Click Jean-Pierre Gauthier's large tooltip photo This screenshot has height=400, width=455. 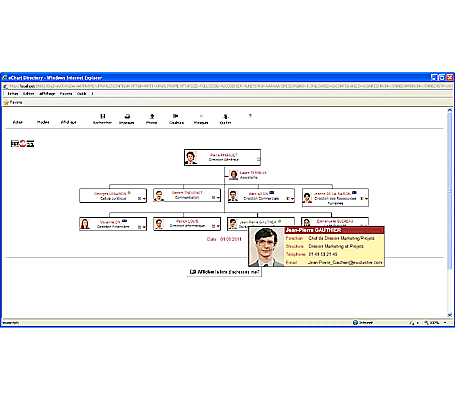click(266, 247)
